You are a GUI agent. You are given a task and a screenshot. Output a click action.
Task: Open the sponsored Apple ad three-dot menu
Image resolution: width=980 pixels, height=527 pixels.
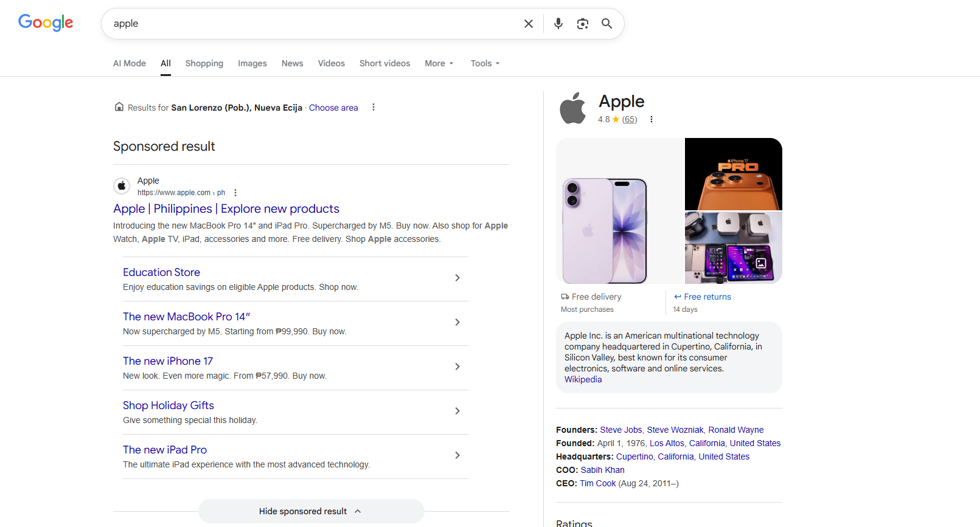235,193
